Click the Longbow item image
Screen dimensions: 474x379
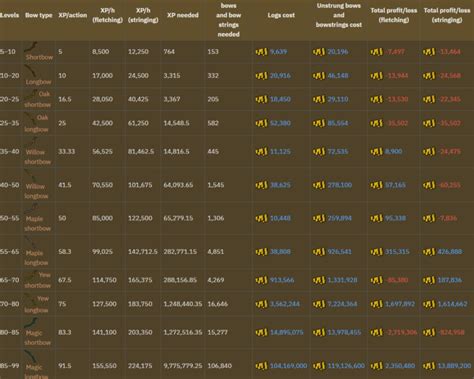31,71
